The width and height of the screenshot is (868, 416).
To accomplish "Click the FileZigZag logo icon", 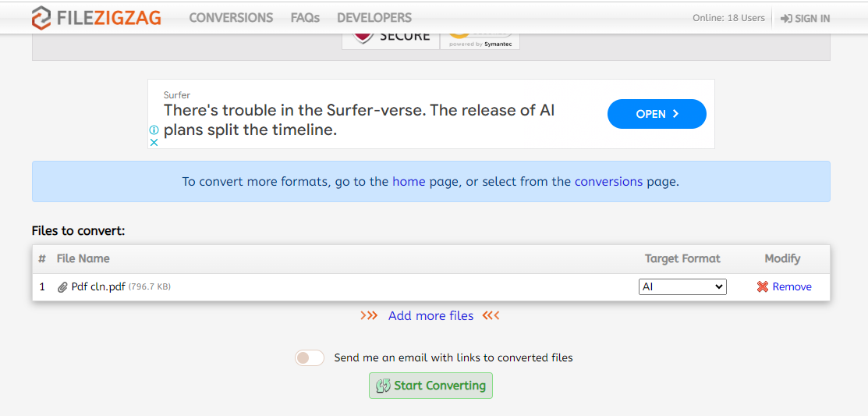I will 42,18.
